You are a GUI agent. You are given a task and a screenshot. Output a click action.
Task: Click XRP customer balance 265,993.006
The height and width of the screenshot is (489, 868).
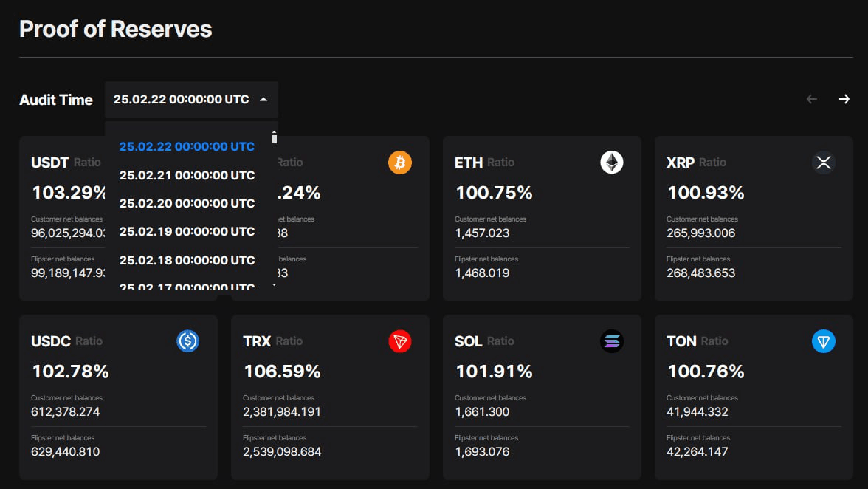click(701, 233)
